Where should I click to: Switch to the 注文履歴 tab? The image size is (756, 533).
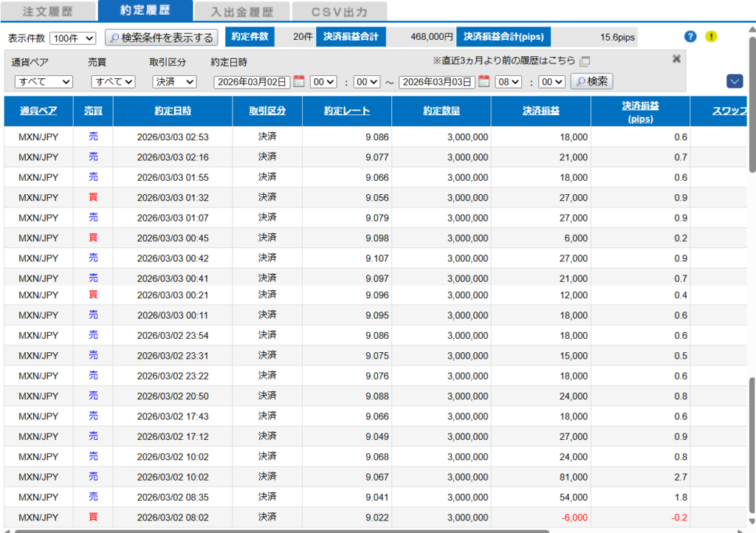pos(48,12)
